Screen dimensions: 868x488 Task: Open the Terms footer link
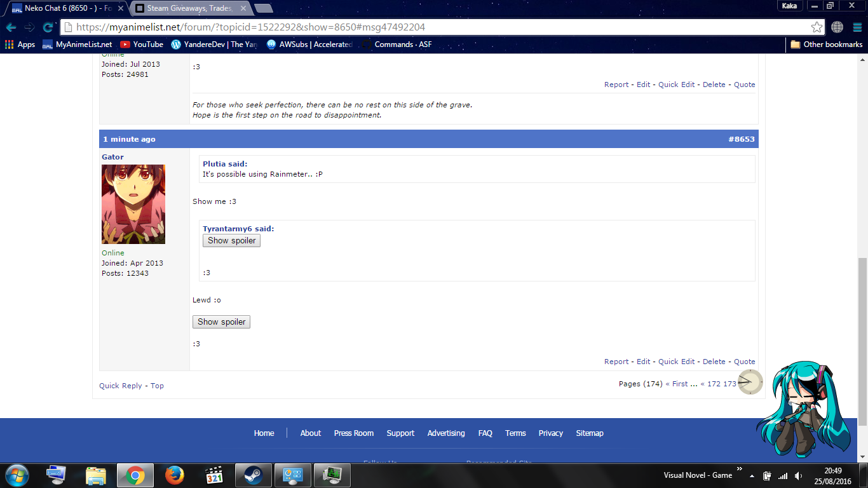pyautogui.click(x=515, y=433)
